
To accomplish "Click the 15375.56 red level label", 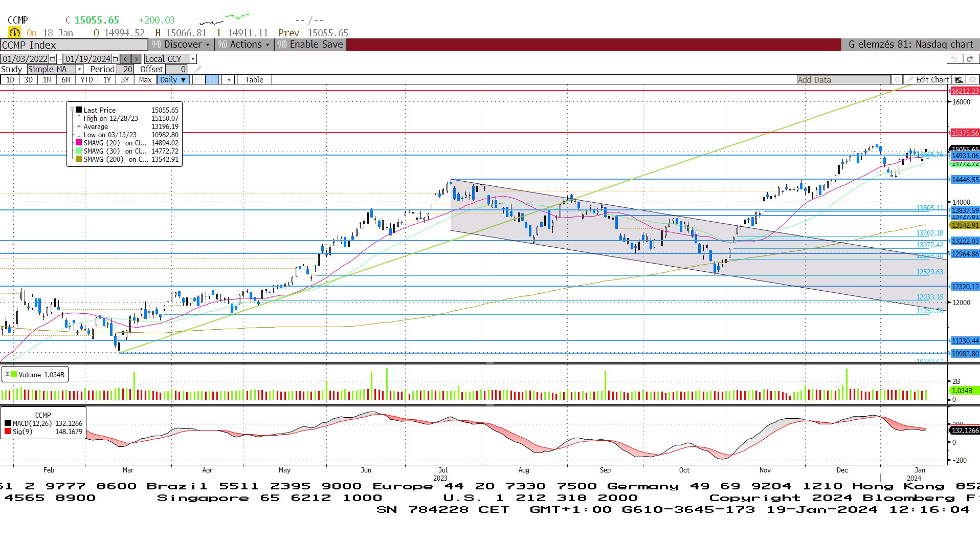I will tap(965, 133).
